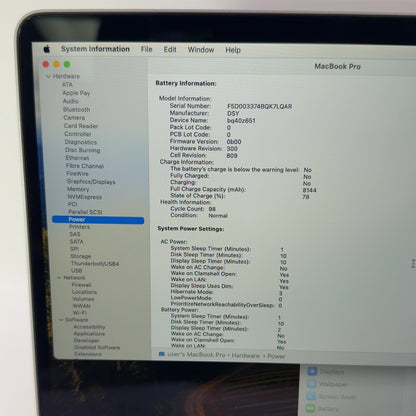Click the green zoom window button
416x416 pixels.
point(67,64)
